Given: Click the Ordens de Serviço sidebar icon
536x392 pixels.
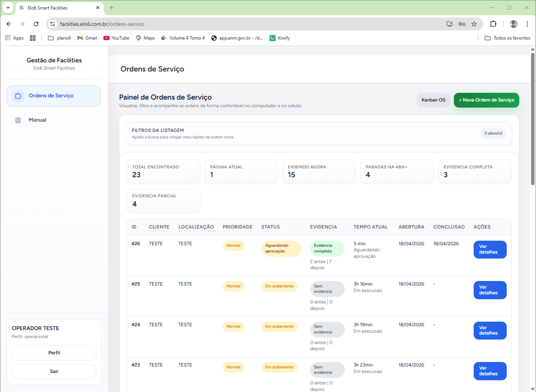Looking at the screenshot, I should (18, 96).
